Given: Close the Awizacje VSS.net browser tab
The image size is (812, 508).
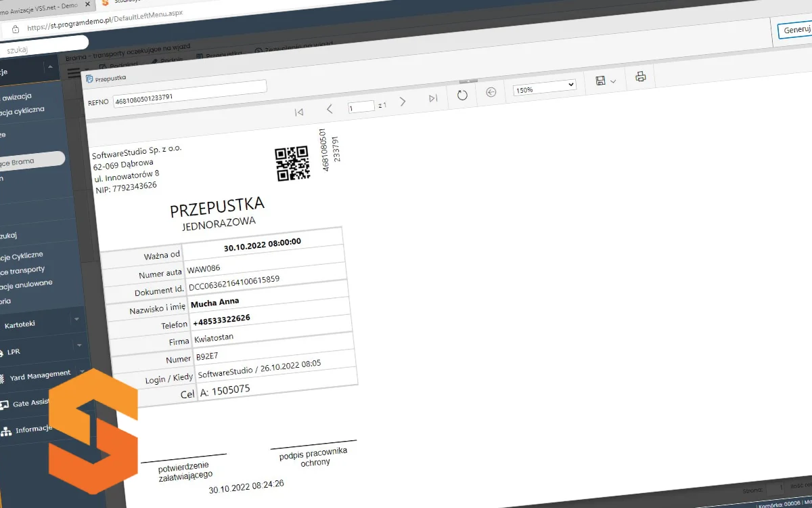Looking at the screenshot, I should tap(87, 4).
